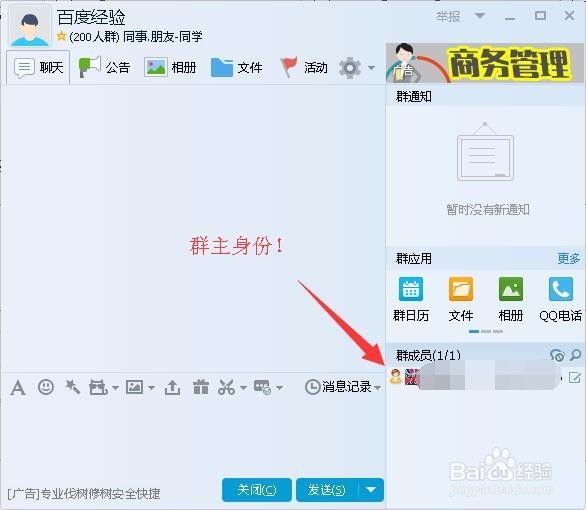Open the send options dropdown arrow

(x=371, y=490)
